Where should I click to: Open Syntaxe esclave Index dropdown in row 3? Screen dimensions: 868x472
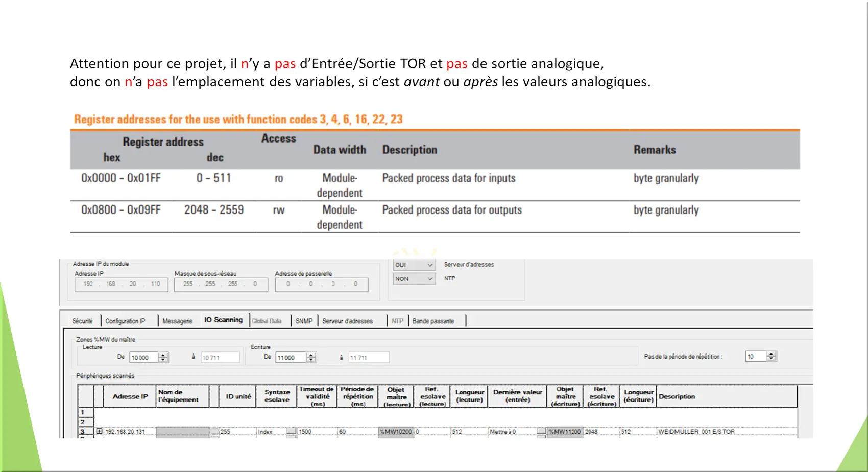click(291, 432)
